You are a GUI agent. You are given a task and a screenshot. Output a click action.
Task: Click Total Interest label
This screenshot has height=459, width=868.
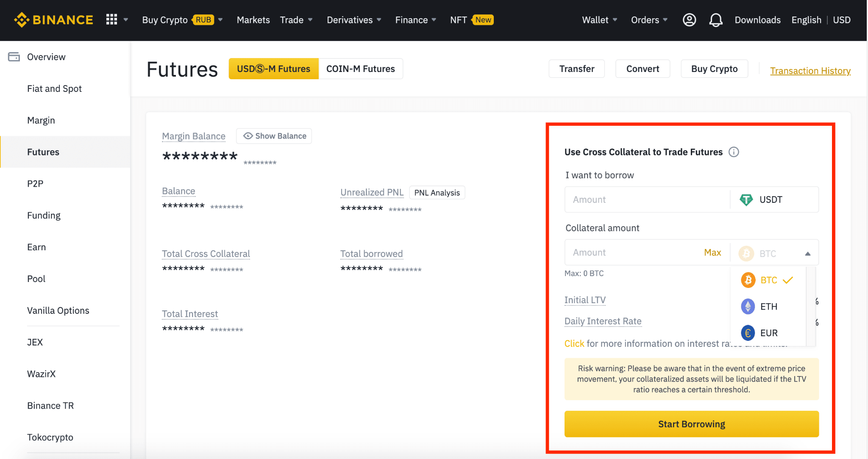(x=189, y=314)
